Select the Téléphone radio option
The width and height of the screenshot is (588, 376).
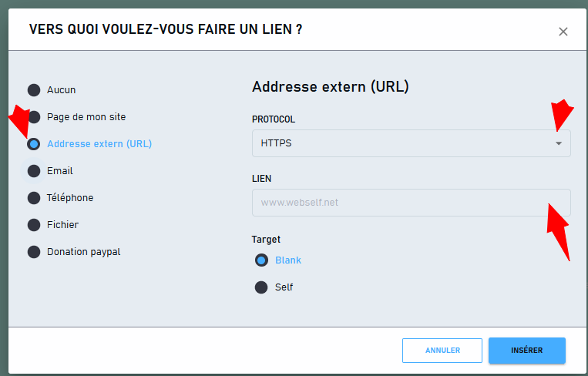coord(34,198)
